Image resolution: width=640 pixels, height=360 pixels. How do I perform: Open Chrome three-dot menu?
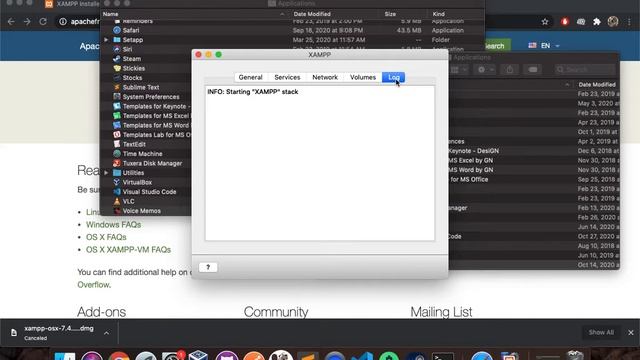point(629,22)
